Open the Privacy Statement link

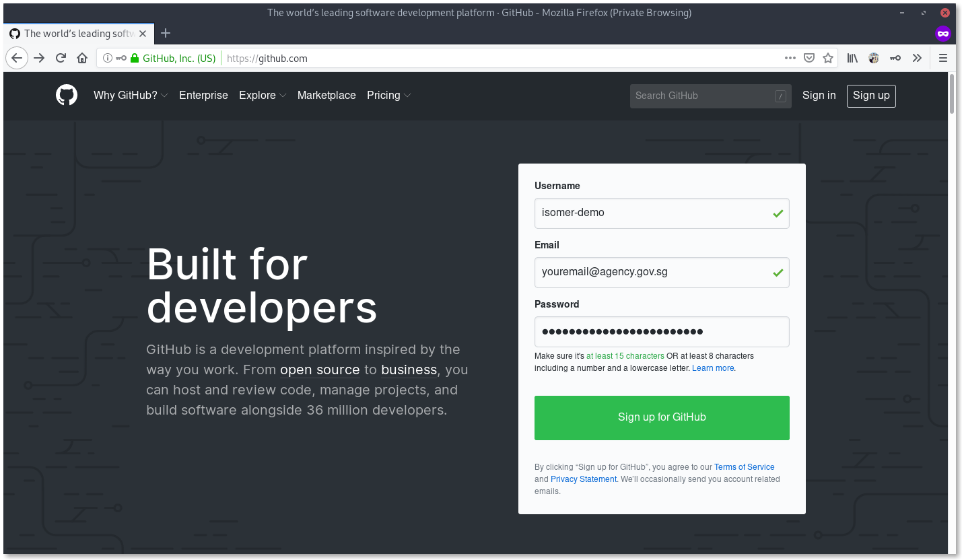coord(584,479)
